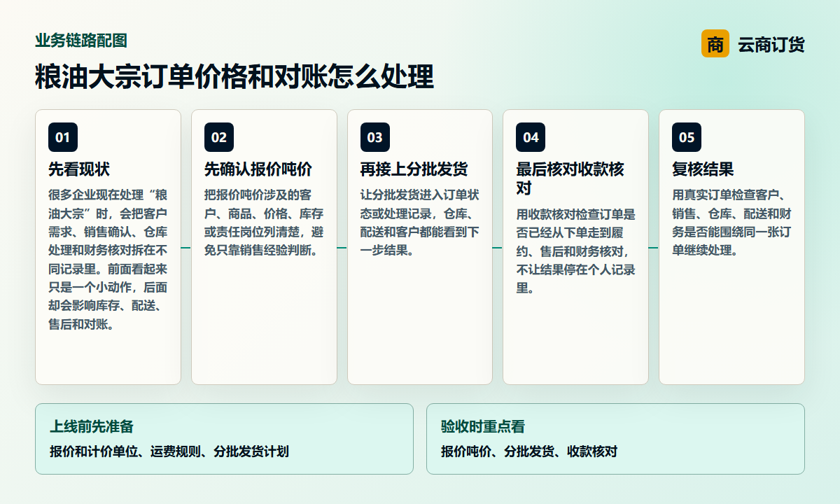
Task: Click the 上线前先准备 heading
Action: click(92, 426)
